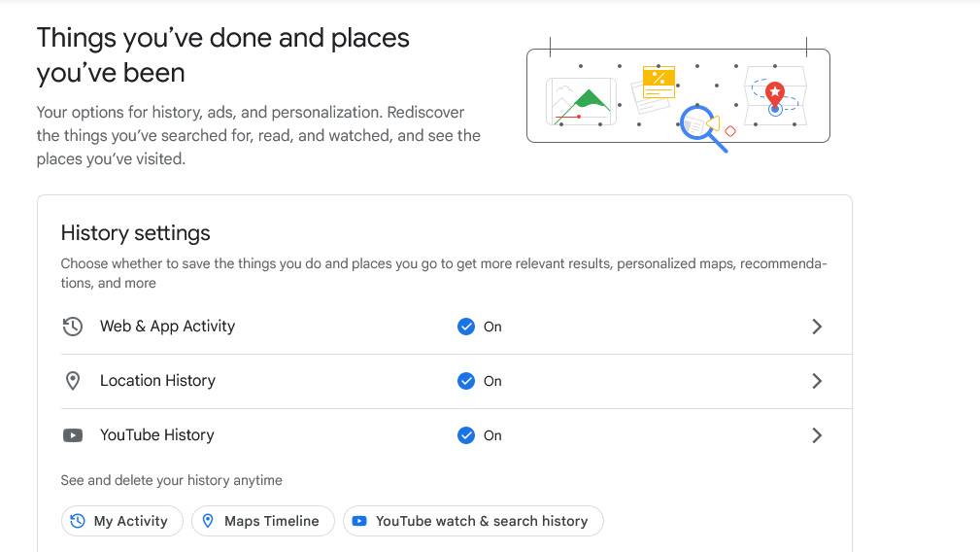Open the My Activity button

pyautogui.click(x=122, y=521)
